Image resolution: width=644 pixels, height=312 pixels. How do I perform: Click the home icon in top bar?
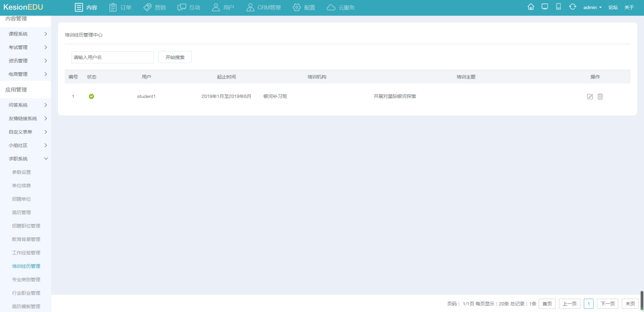point(531,7)
